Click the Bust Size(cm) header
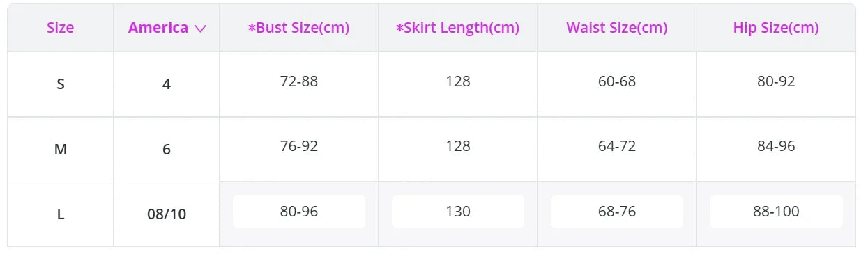This screenshot has width=868, height=254. [x=299, y=28]
